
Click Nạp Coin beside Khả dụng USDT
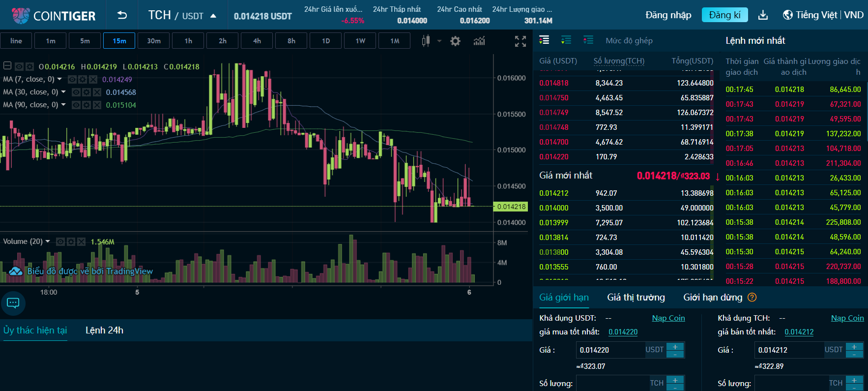coord(668,318)
